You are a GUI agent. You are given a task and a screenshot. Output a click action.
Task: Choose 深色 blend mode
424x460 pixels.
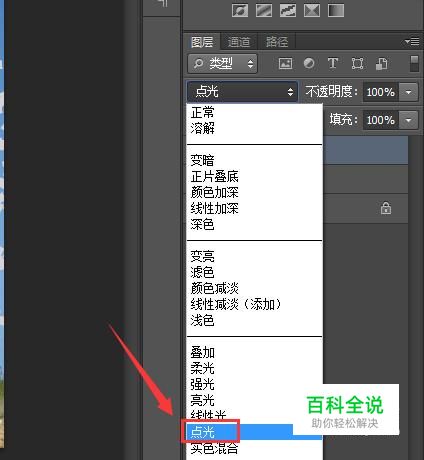tap(254, 224)
